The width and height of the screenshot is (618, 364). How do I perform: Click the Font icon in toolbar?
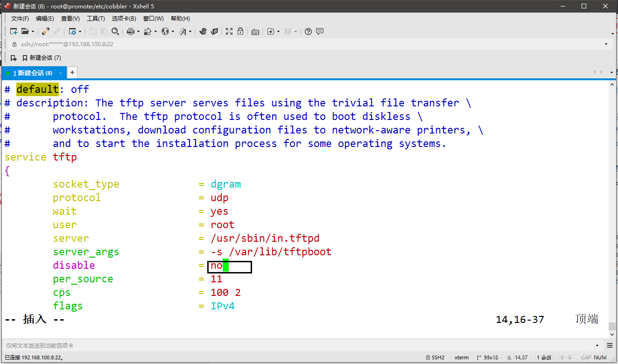click(x=183, y=31)
